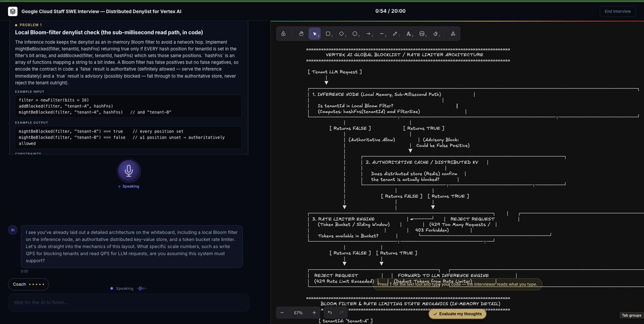The width and height of the screenshot is (644, 324).
Task: Click the 'filter = newFilter(bits = 16)' code line
Action: (x=54, y=100)
